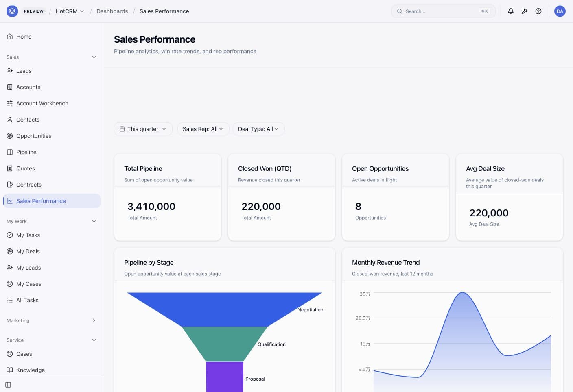Collapse the My Work sidebar section
573x392 pixels.
[94, 221]
